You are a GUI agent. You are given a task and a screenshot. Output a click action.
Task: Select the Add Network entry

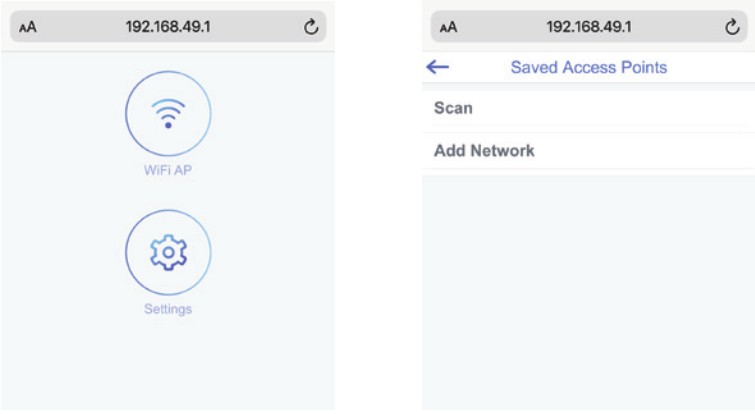pyautogui.click(x=484, y=151)
